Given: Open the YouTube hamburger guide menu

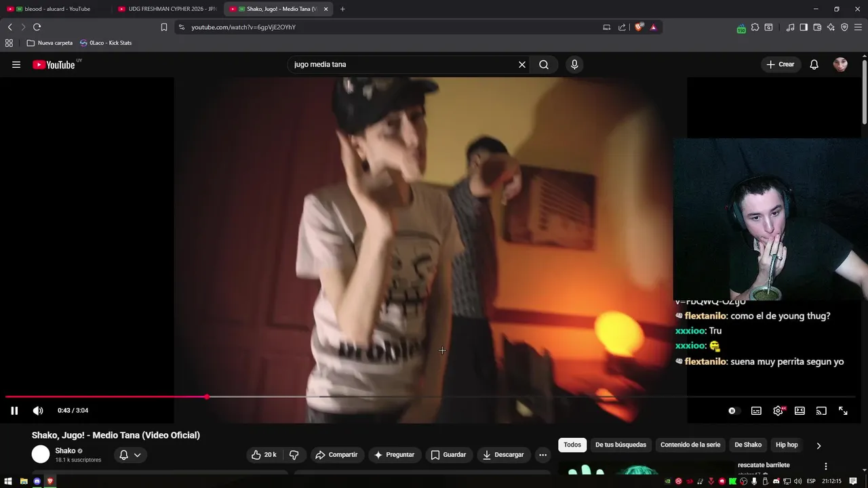Looking at the screenshot, I should tap(16, 64).
